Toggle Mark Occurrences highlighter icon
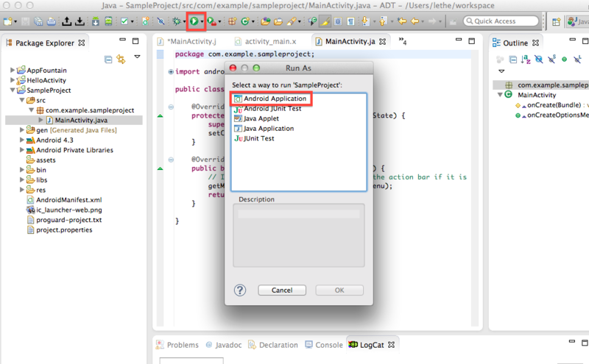Image resolution: width=589 pixels, height=364 pixels. tap(325, 21)
